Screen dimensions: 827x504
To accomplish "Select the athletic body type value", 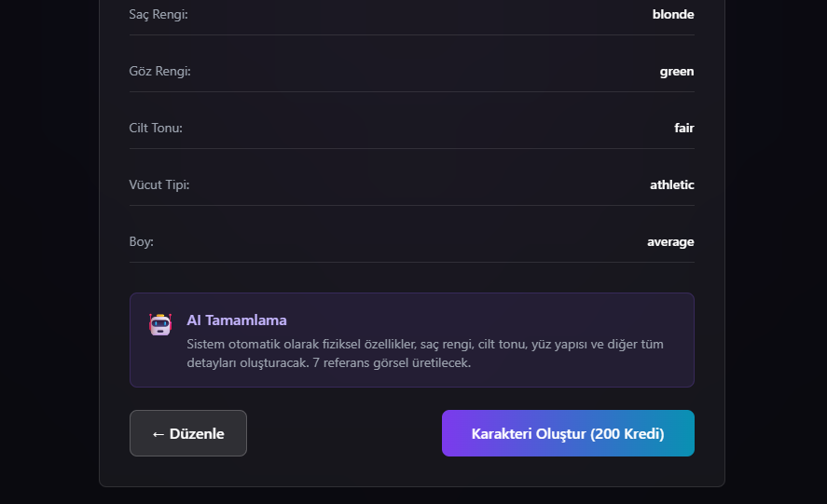I will 672,185.
